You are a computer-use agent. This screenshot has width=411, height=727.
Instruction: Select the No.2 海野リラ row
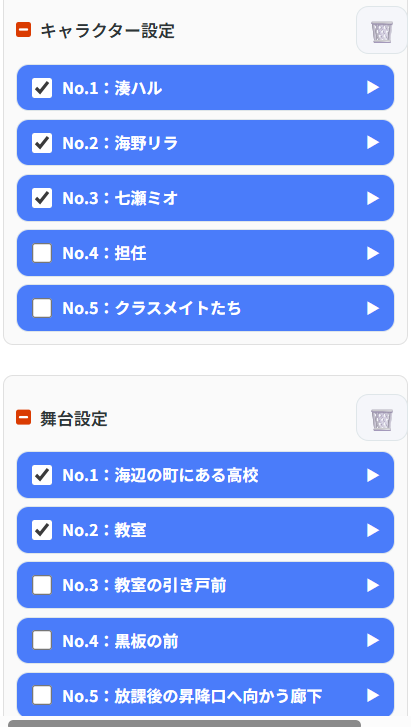(x=206, y=143)
